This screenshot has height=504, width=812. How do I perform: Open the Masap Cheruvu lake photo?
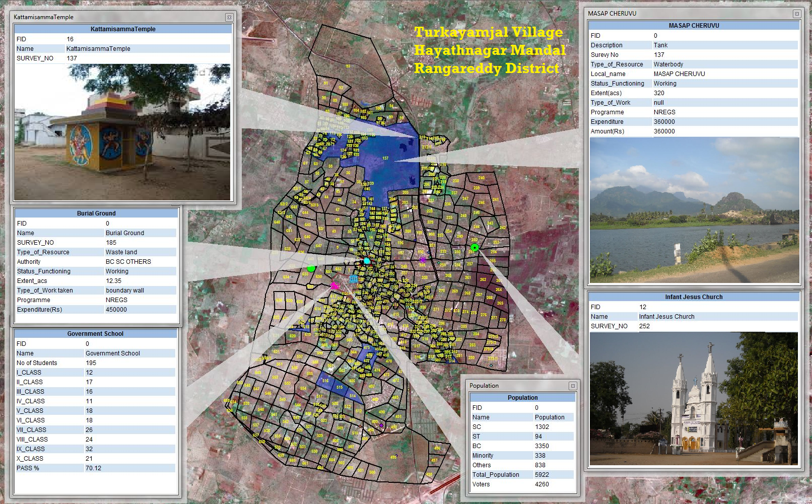pos(694,210)
